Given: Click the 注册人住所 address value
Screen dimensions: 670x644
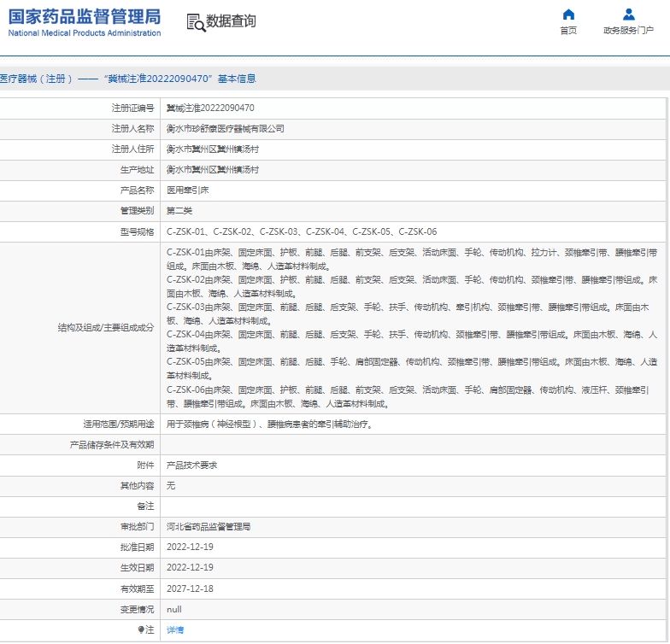Looking at the screenshot, I should coord(213,149).
